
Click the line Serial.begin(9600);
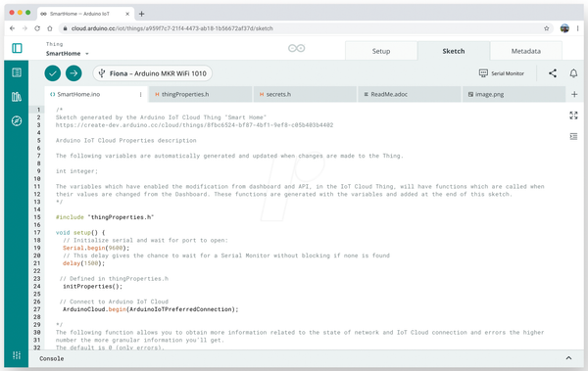click(x=96, y=248)
